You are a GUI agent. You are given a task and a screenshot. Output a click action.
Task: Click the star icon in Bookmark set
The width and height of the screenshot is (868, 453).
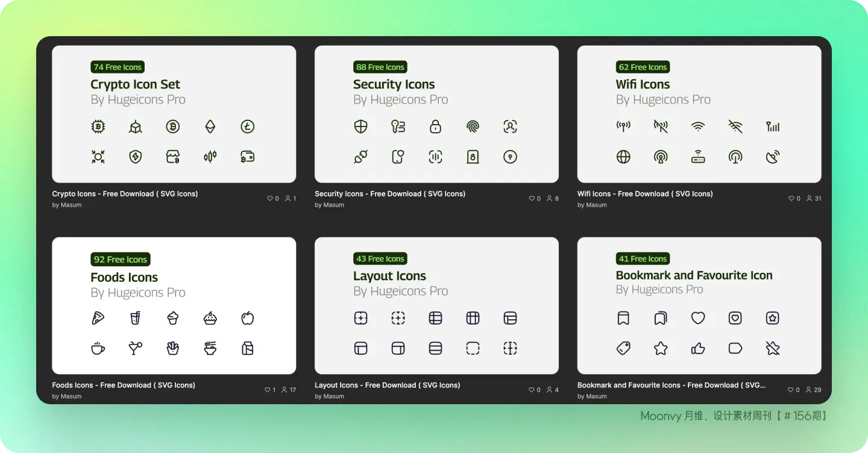click(x=661, y=348)
